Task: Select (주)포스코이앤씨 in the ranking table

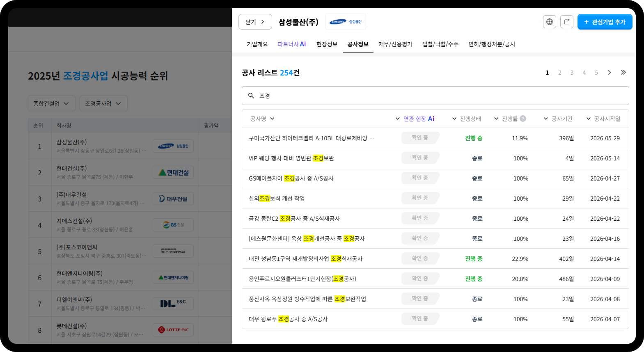Action: point(77,247)
